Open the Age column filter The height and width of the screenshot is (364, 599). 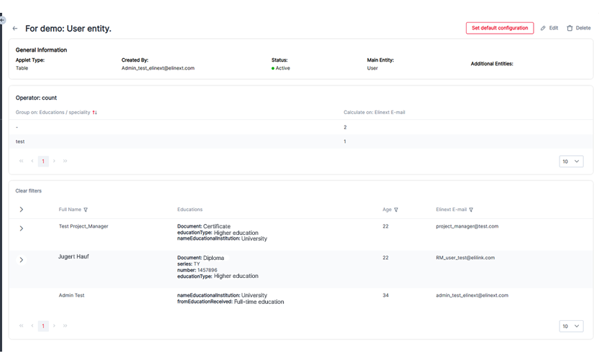(396, 210)
